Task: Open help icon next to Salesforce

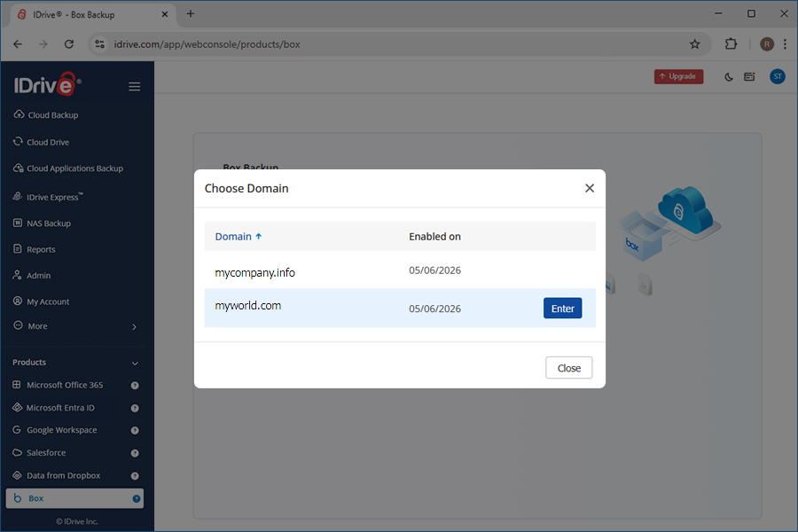Action: click(x=135, y=453)
